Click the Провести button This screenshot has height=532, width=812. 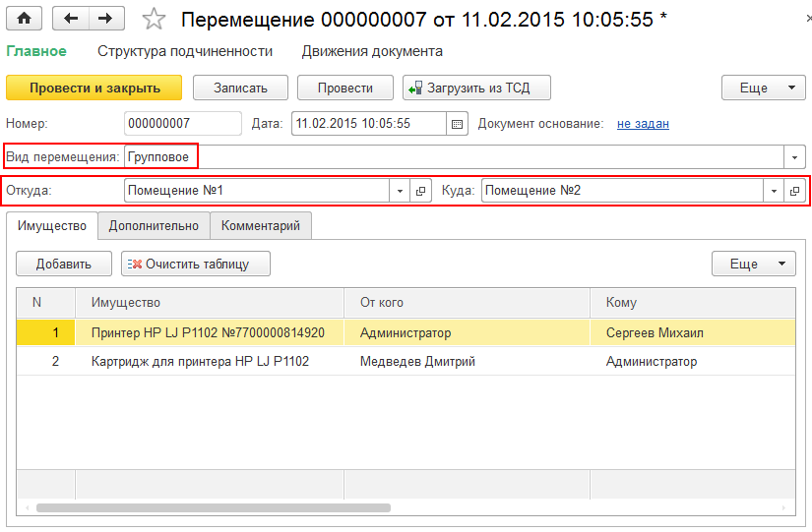pyautogui.click(x=344, y=88)
